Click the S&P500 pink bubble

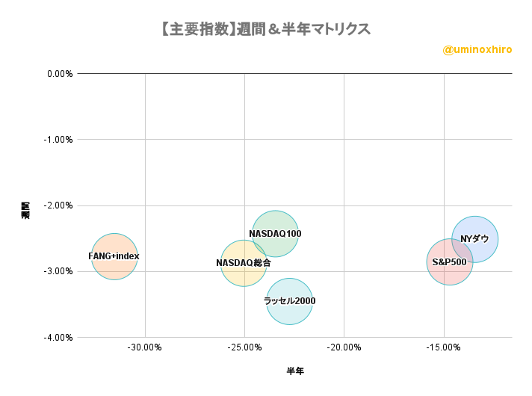click(450, 262)
